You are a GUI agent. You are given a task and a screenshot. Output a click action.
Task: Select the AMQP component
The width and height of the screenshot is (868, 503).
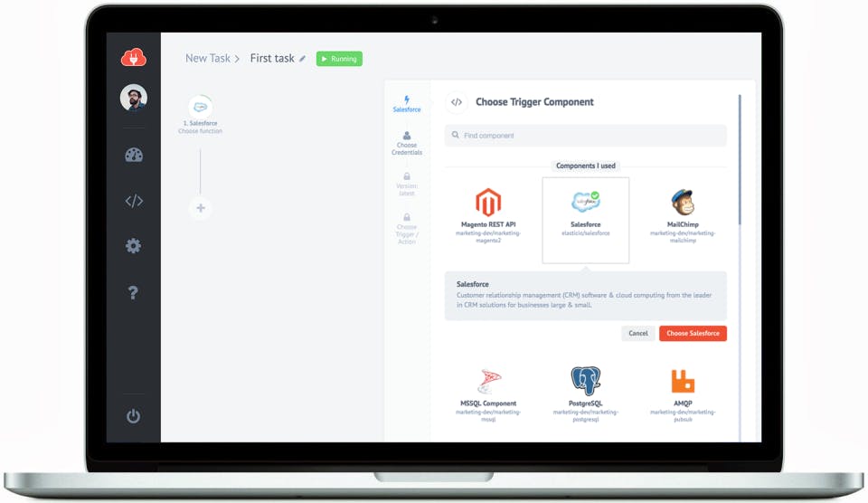tap(683, 395)
